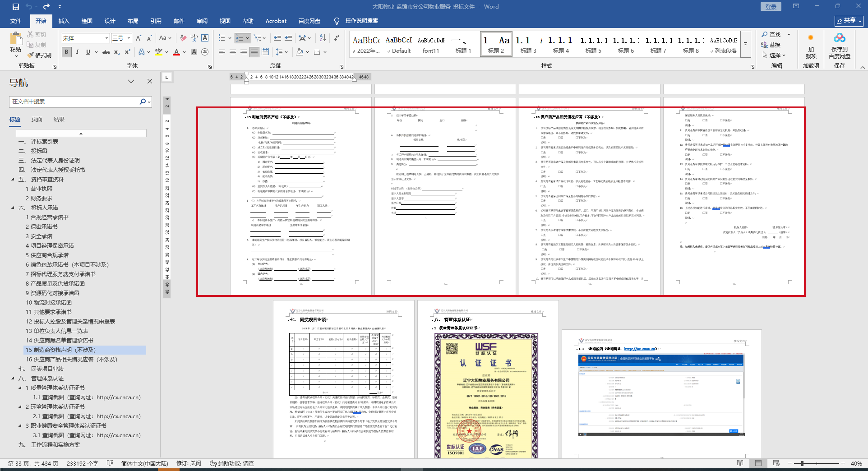Toggle italic formatting

[x=78, y=52]
